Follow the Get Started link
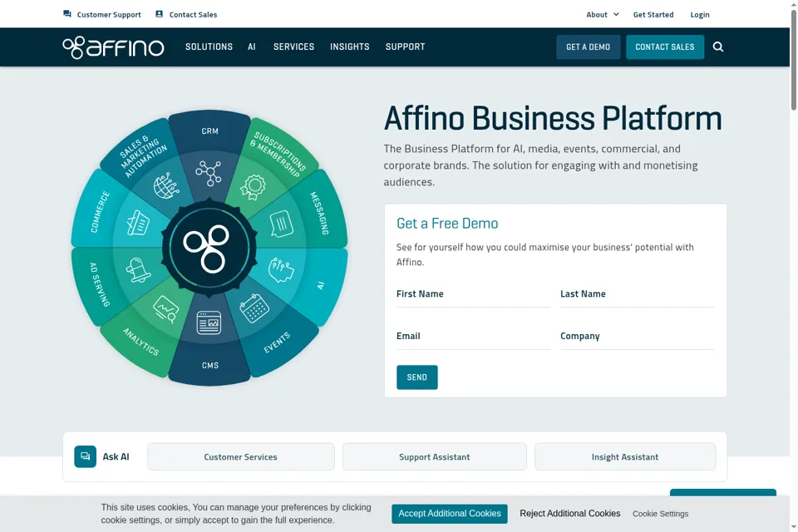Screen dimensions: 798x532 653,15
